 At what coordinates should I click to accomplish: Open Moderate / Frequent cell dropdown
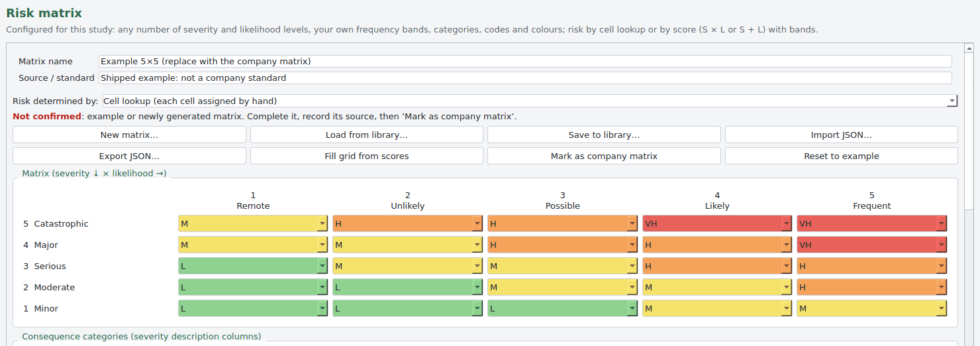click(872, 287)
